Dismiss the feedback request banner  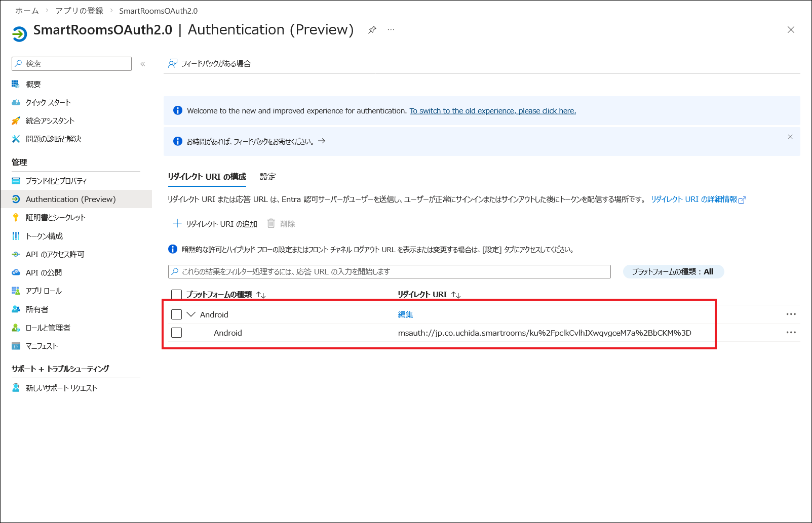[x=790, y=137]
